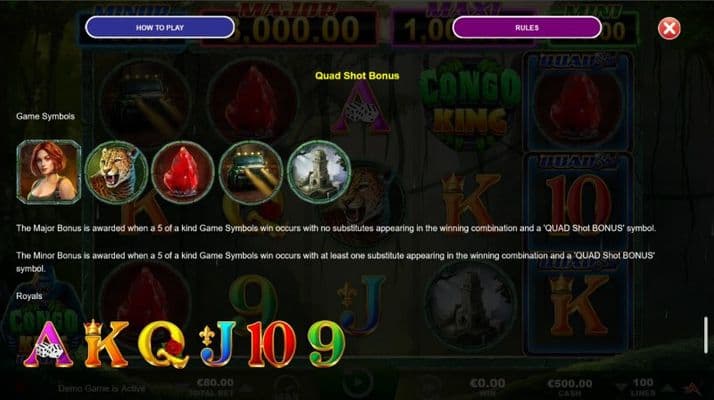
Task: Click the dimmed spin play button
Action: point(357,382)
